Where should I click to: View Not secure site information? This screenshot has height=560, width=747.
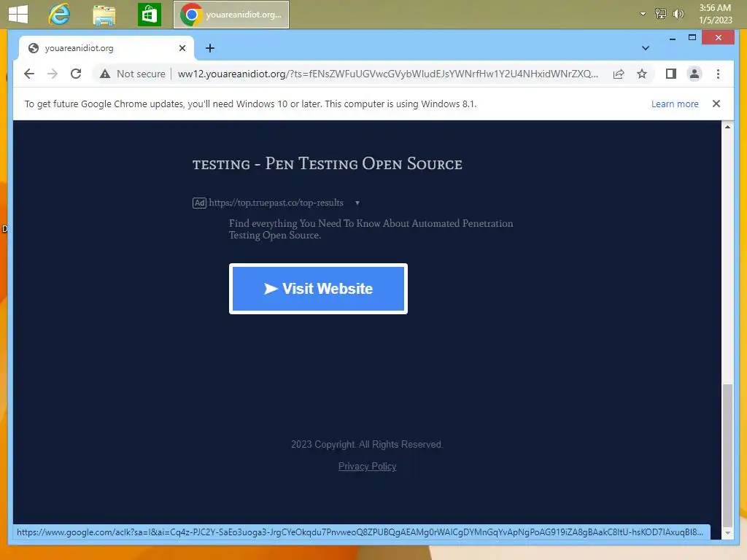click(x=132, y=74)
